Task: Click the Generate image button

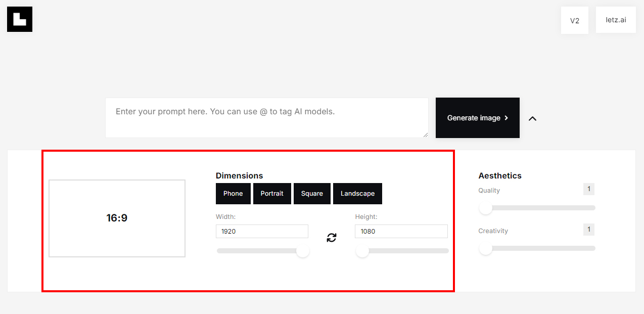Action: tap(477, 118)
